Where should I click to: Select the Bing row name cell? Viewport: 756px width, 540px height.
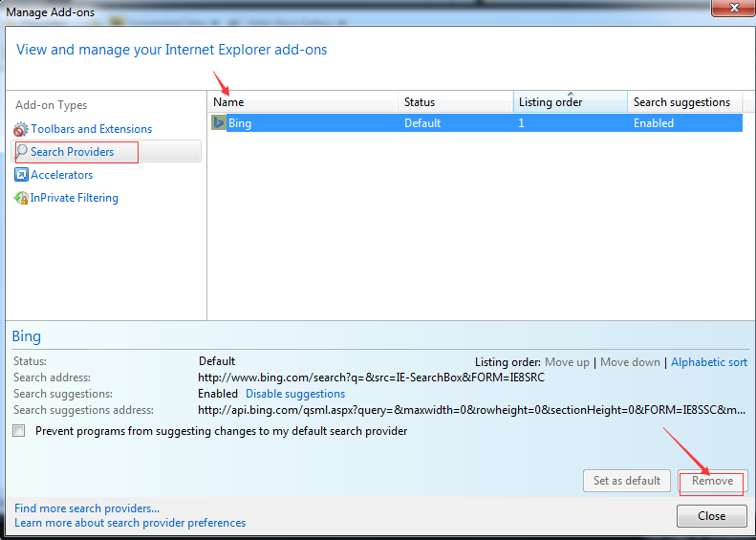tap(240, 123)
